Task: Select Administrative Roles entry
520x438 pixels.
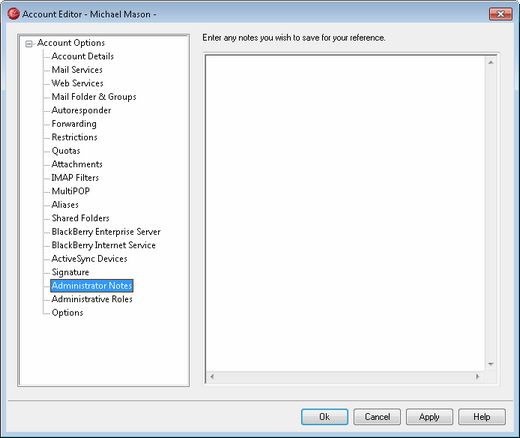Action: pos(92,299)
